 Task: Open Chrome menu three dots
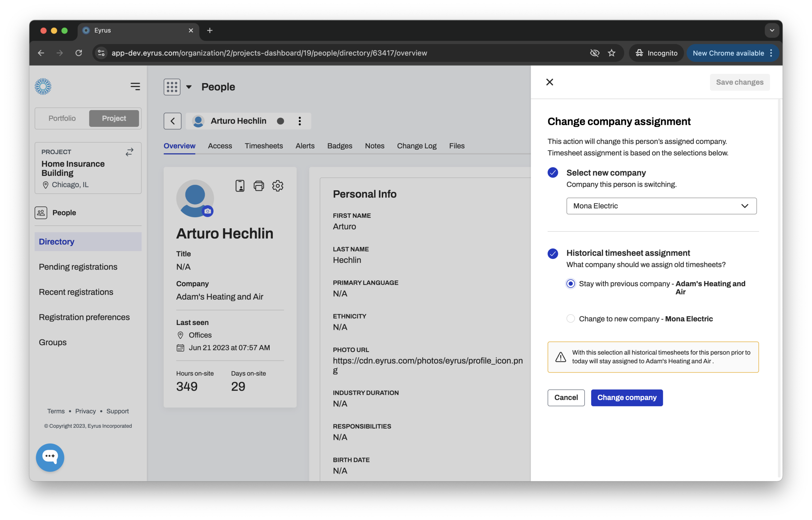click(x=771, y=53)
